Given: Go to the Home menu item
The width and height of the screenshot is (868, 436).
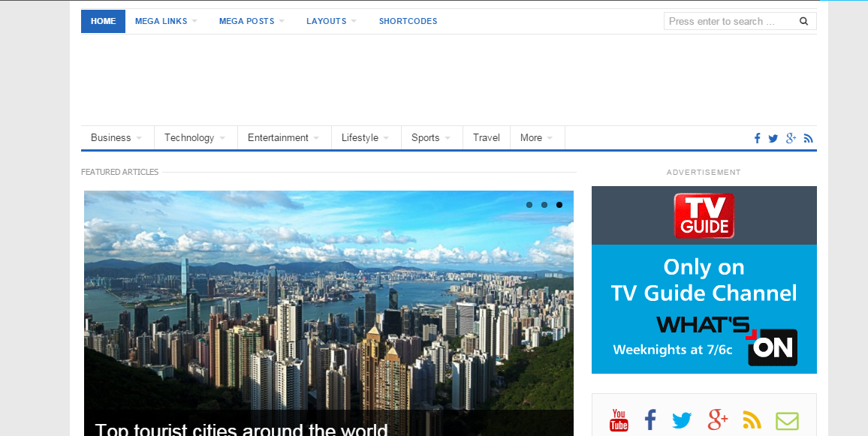Looking at the screenshot, I should point(103,21).
